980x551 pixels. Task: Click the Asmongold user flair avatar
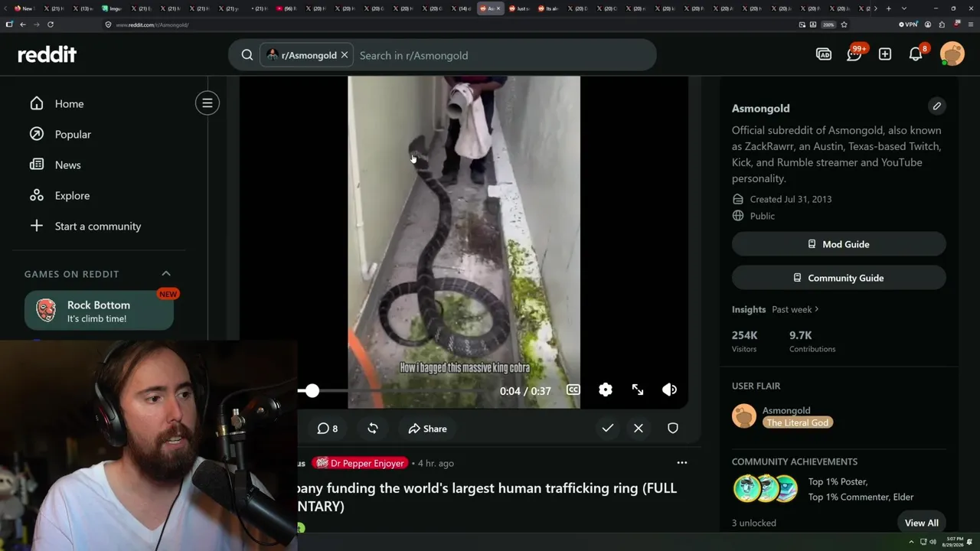coord(744,416)
